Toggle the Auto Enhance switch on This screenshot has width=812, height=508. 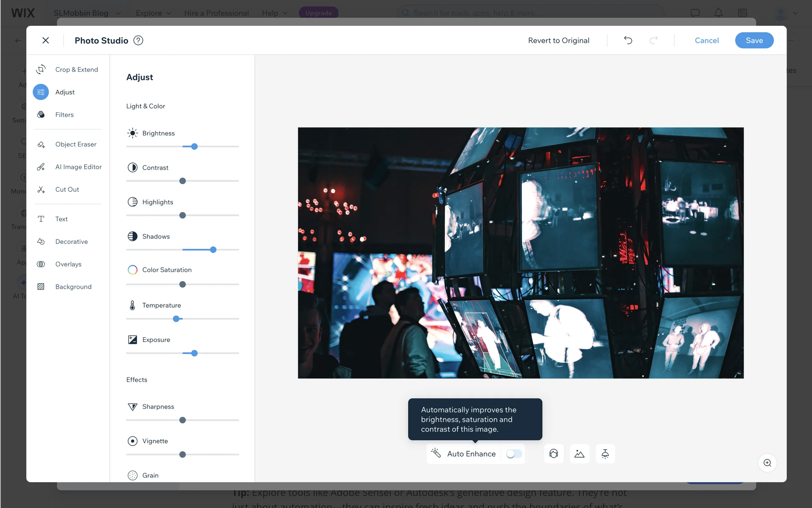[514, 454]
